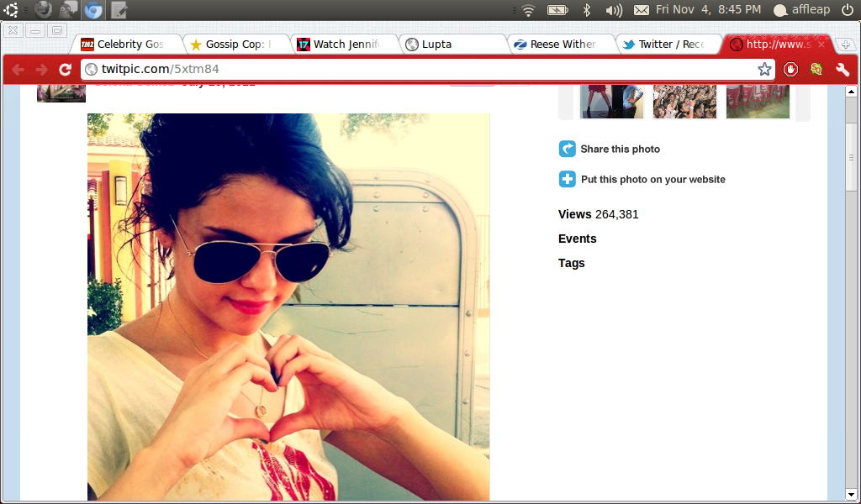Open the affleap user status menu
Screen dimensions: 861x504
point(801,10)
